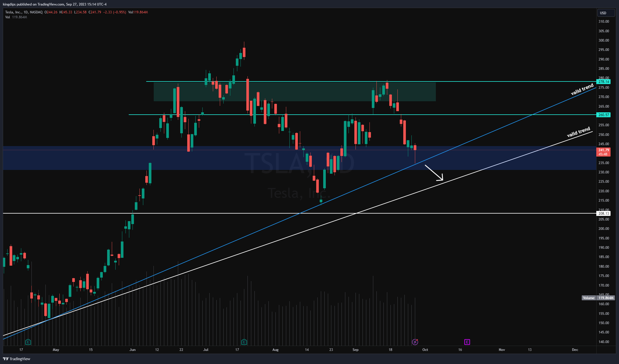Click the open value O244.26
The height and width of the screenshot is (364, 619).
(x=51, y=12)
